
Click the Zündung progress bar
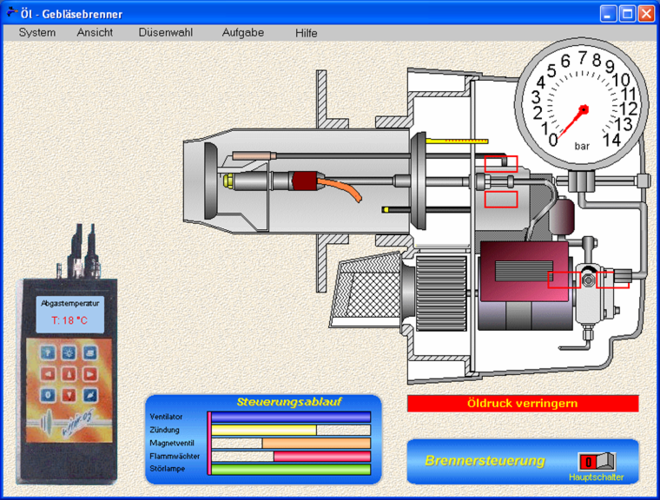(290, 430)
